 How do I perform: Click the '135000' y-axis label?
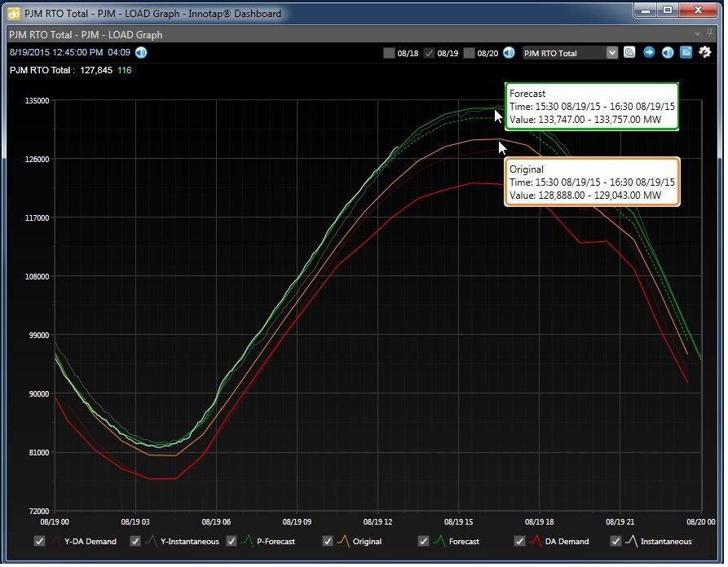click(x=37, y=101)
